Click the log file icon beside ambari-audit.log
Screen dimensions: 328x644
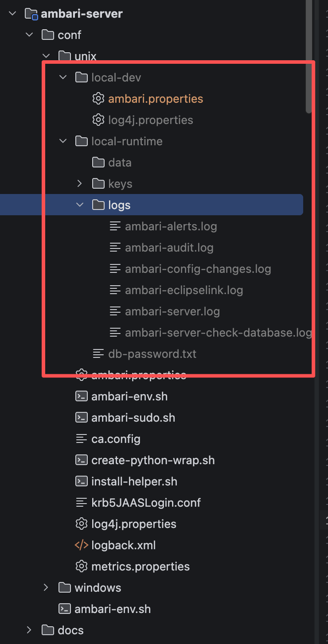point(115,248)
